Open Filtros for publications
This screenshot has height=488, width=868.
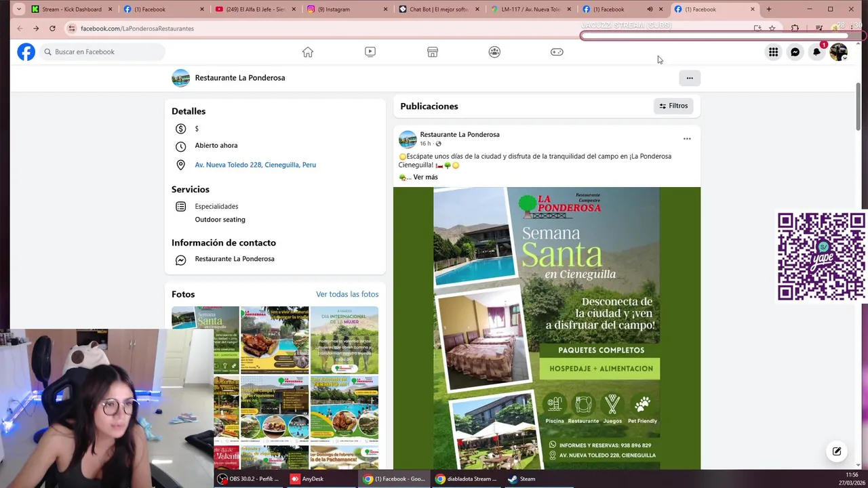[x=673, y=106]
